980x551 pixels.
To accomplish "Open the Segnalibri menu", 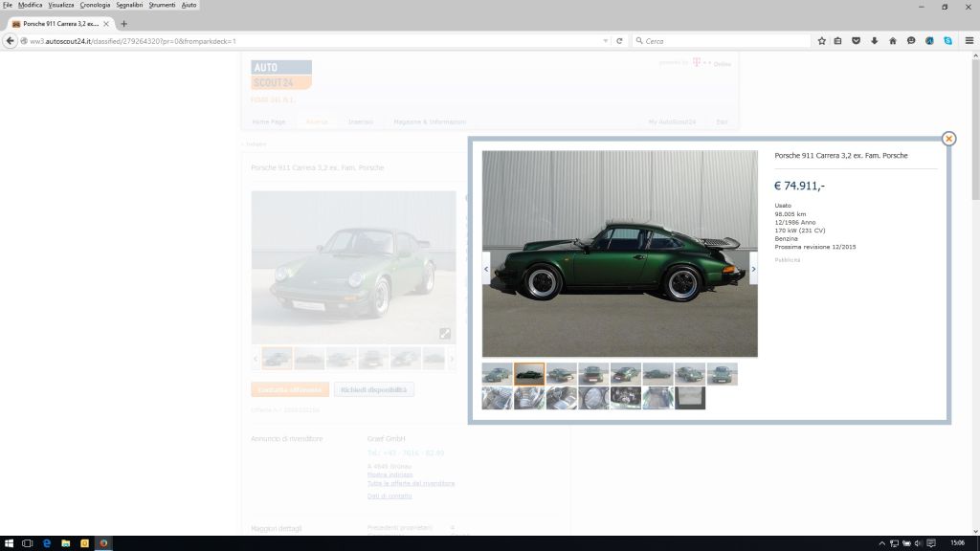I will [129, 5].
